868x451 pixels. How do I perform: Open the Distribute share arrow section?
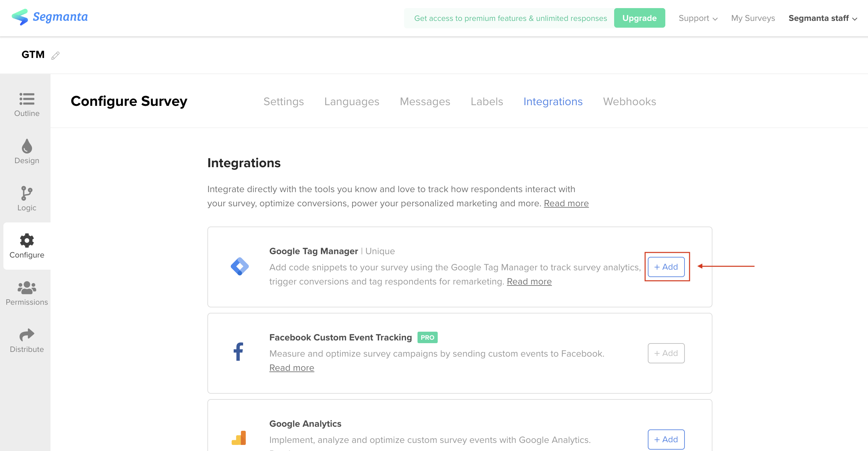click(27, 340)
